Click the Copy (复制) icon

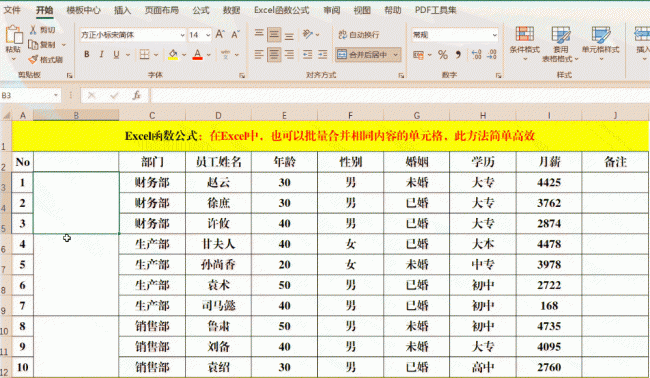33,44
